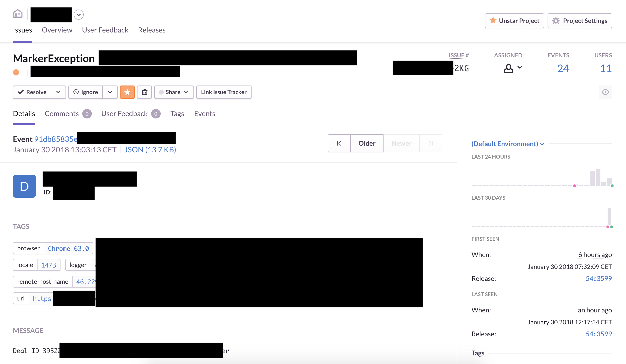Click the events count 24
Screen dimensions: 626x364
point(563,69)
